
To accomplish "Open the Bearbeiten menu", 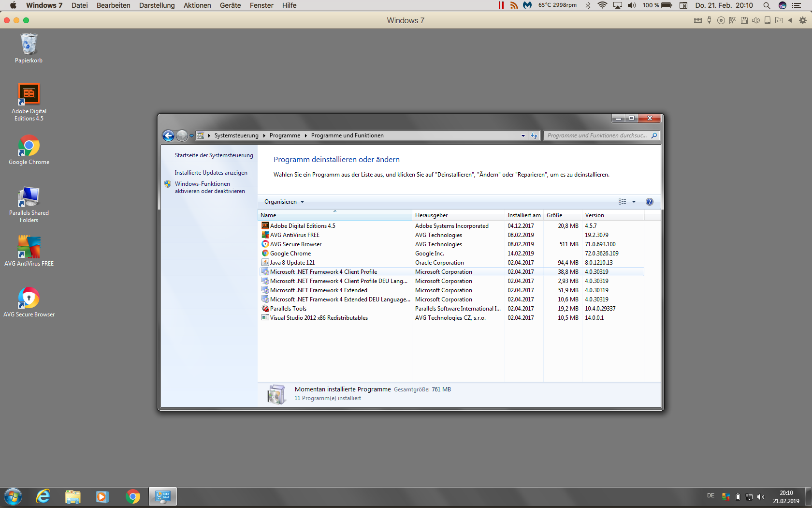I will [x=114, y=5].
